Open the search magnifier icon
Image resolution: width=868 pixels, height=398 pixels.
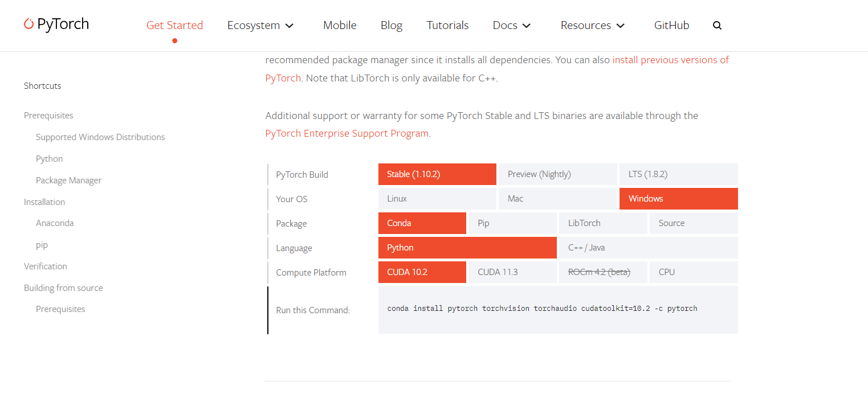tap(717, 26)
